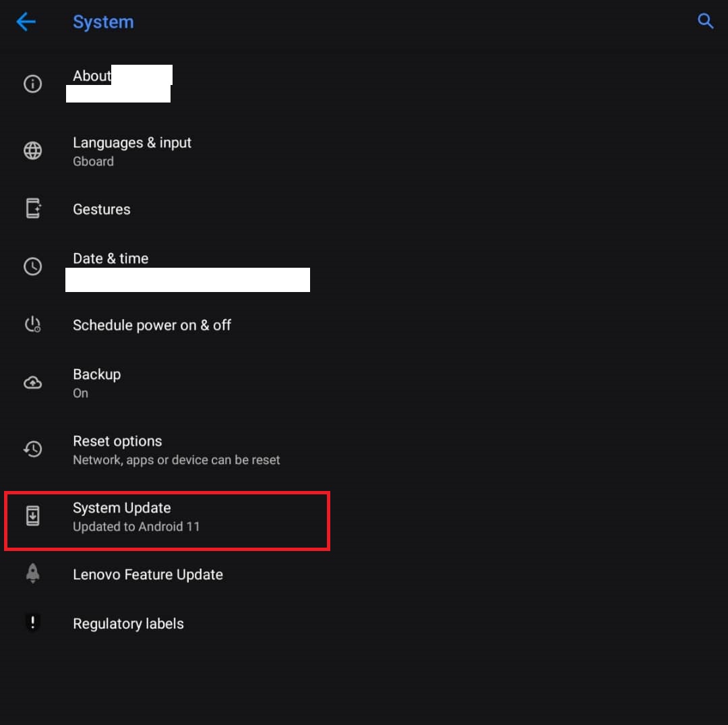Select Schedule power on & off
Viewport: 728px width, 725px height.
click(152, 325)
